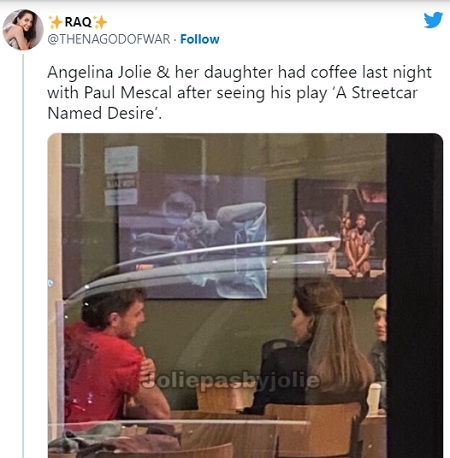This screenshot has width=450, height=458.
Task: Click the Joliepasbyjolie watermark
Action: click(x=231, y=380)
